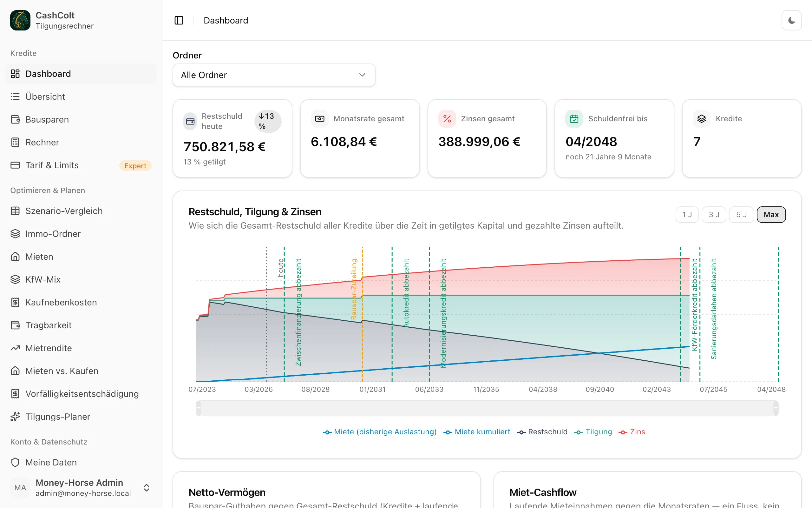
Task: Click the KfW-Mix layers icon
Action: [15, 279]
